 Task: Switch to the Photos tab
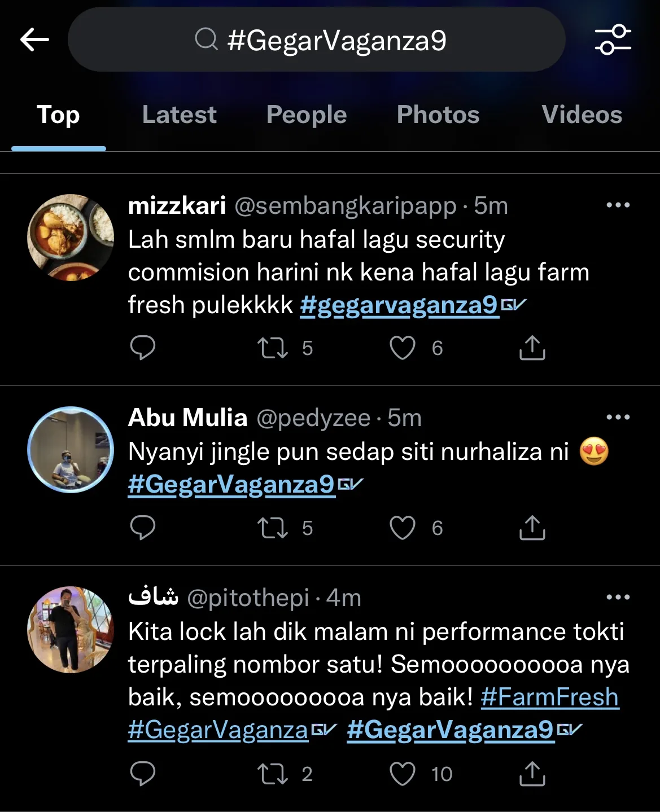[438, 115]
